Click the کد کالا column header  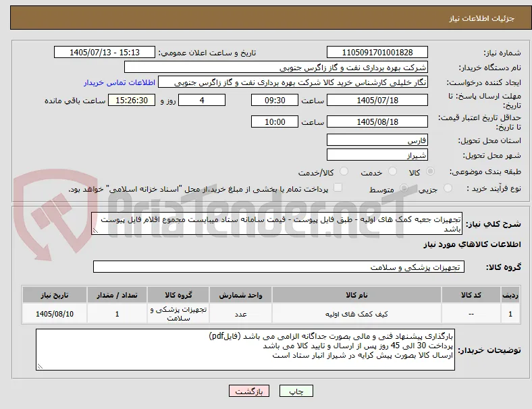(471, 295)
